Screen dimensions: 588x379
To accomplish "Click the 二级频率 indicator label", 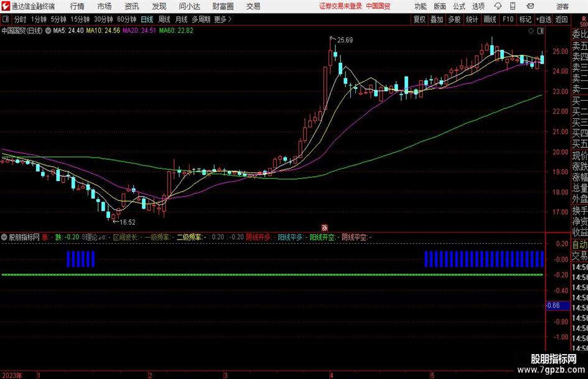I will click(x=189, y=237).
